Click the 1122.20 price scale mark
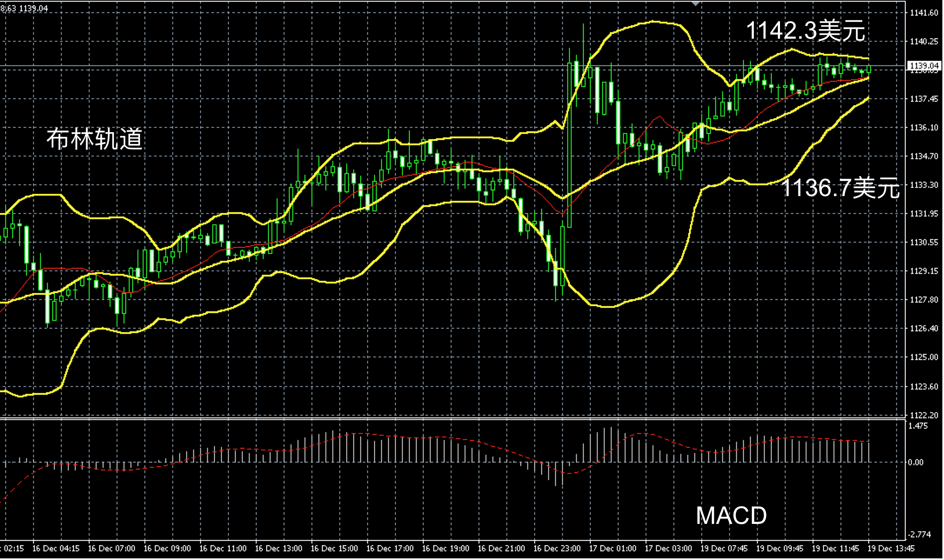The image size is (944, 560). (x=924, y=415)
